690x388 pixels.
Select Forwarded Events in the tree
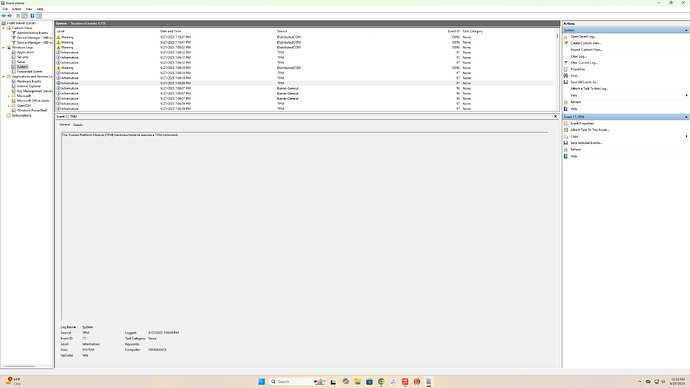[29, 72]
